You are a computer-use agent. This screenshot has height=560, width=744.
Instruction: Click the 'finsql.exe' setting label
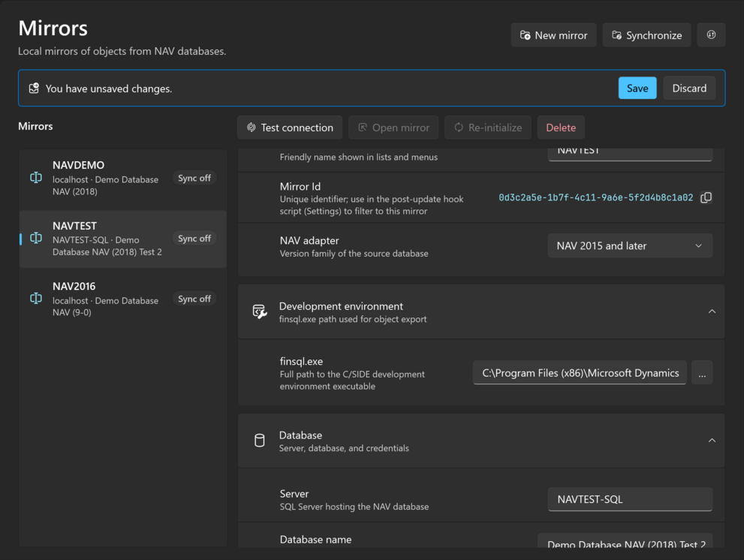click(301, 361)
